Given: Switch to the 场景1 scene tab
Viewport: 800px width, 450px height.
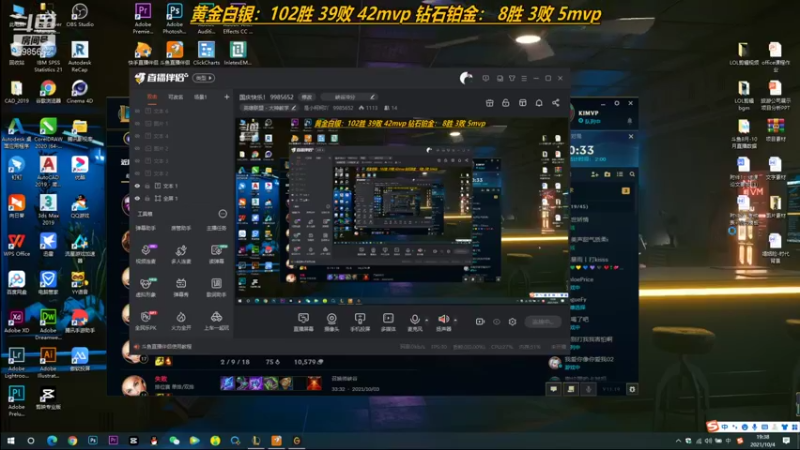Looking at the screenshot, I should tap(201, 97).
